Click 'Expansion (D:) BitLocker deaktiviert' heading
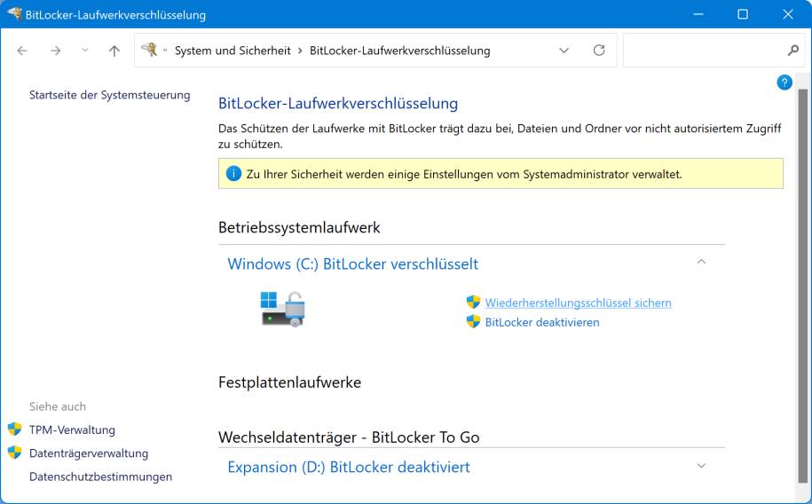This screenshot has height=504, width=812. tap(349, 468)
